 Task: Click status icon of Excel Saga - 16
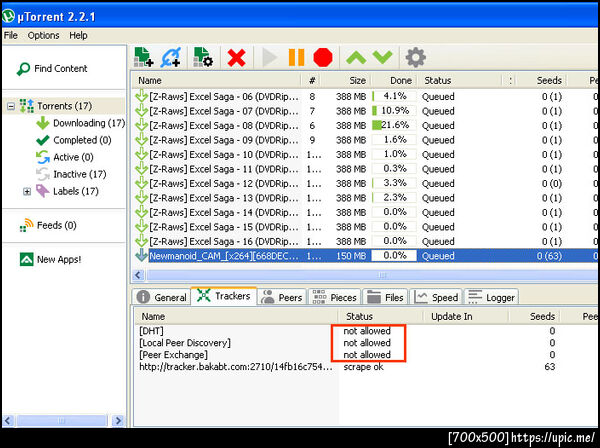pyautogui.click(x=142, y=241)
